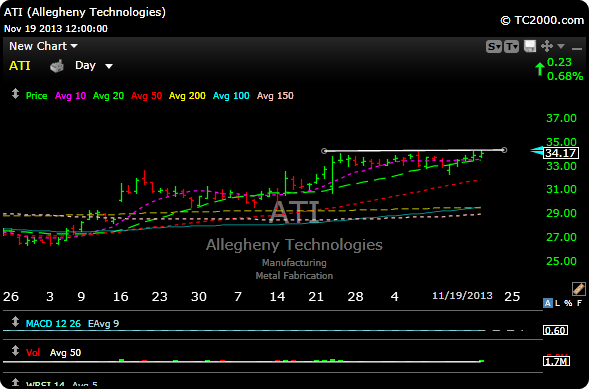Select the MACD 12 26 indicator label
The height and width of the screenshot is (389, 589).
(53, 323)
